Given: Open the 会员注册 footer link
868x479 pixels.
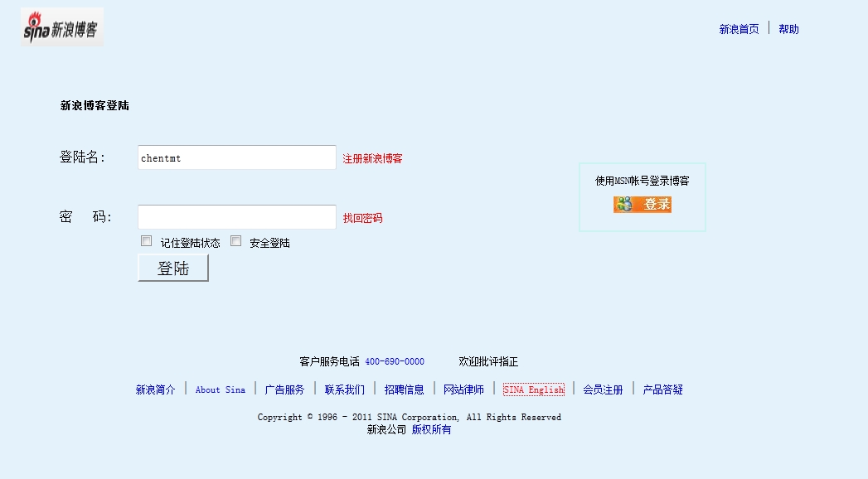Looking at the screenshot, I should coord(603,390).
